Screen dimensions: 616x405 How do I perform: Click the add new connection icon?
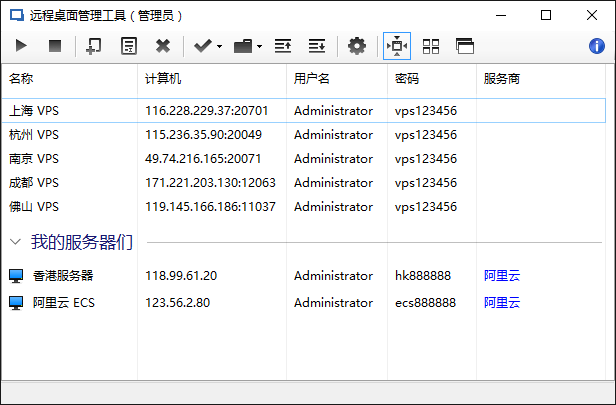93,46
